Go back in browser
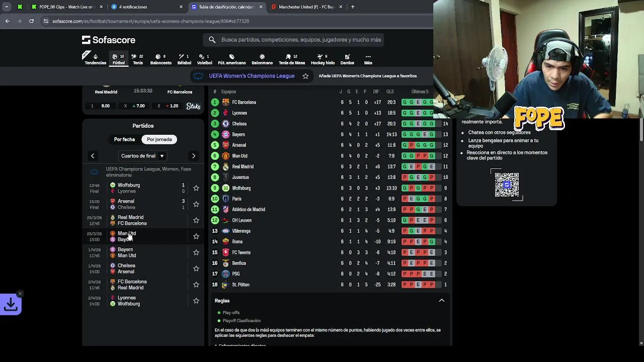The image size is (644, 362). 7,21
